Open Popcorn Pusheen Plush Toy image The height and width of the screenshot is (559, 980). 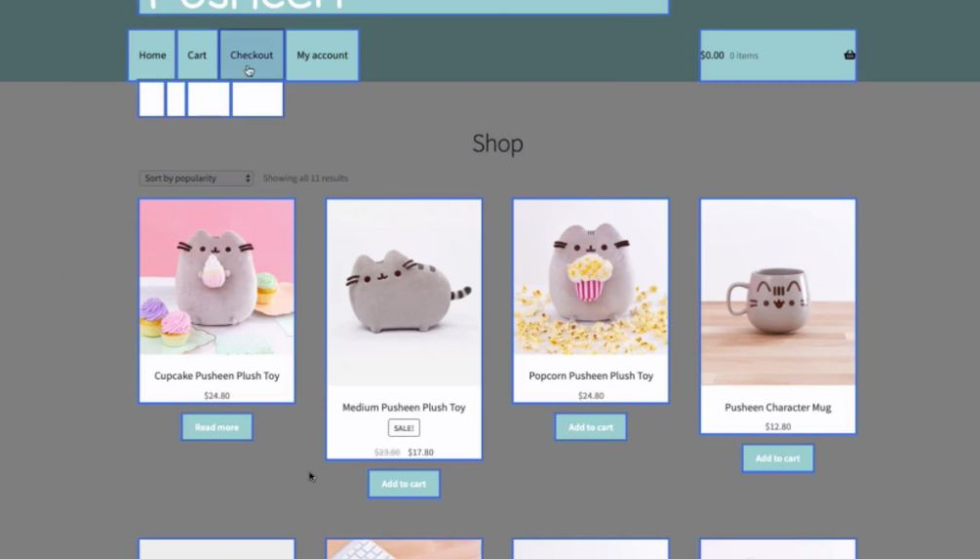point(591,277)
